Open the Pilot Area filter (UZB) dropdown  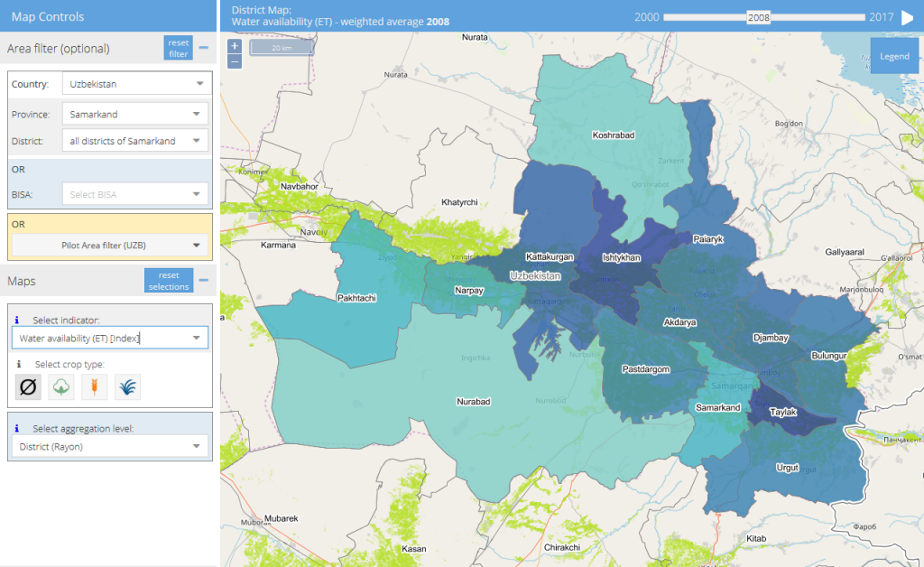click(109, 246)
